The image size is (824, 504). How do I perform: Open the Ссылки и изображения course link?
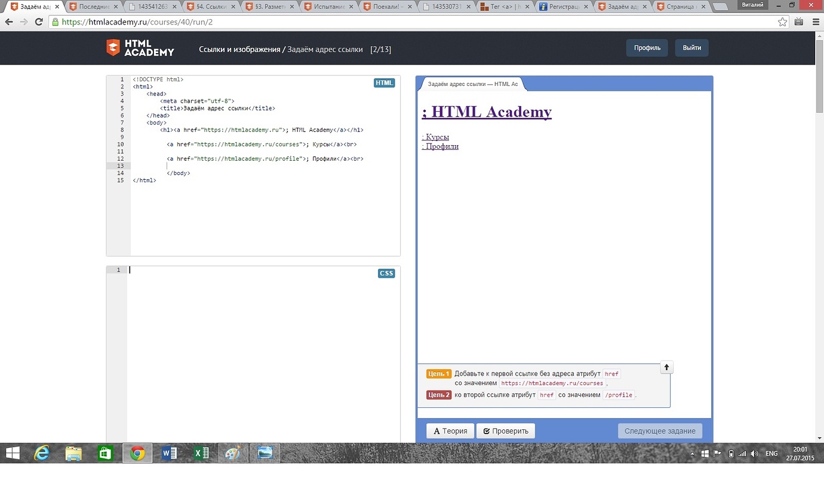(239, 49)
